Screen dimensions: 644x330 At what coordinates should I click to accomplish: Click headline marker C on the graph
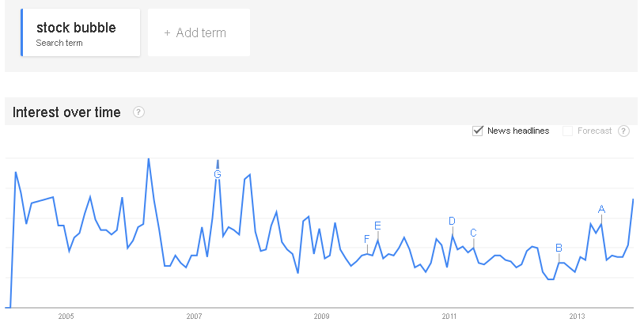tap(473, 233)
